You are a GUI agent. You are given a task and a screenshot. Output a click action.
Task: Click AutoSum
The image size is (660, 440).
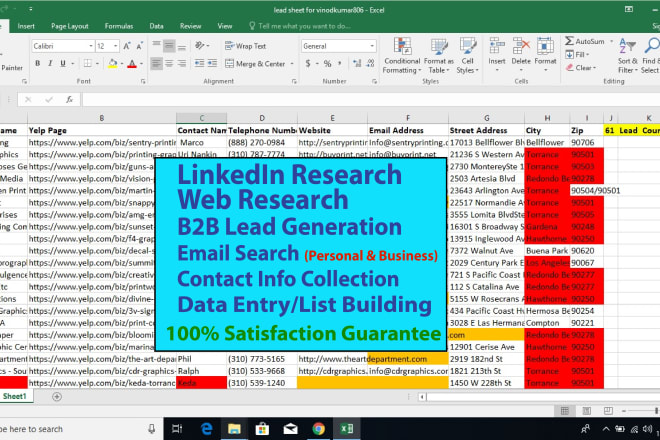585,41
